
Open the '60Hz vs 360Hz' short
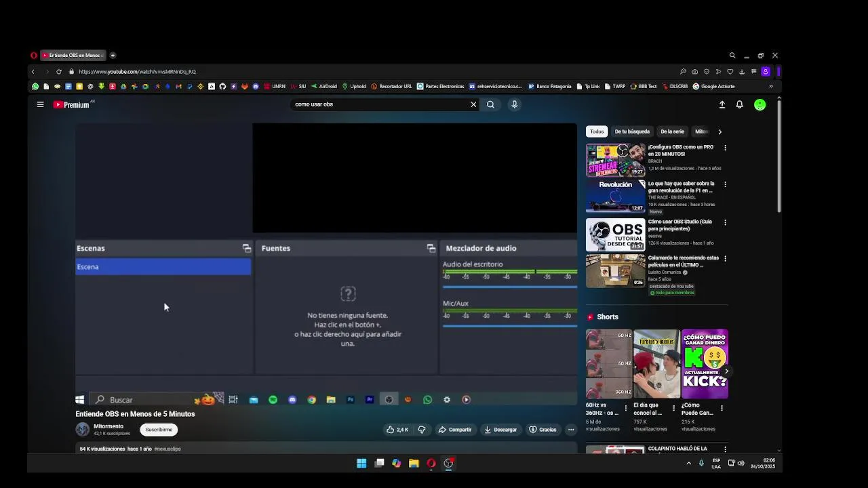pos(608,364)
